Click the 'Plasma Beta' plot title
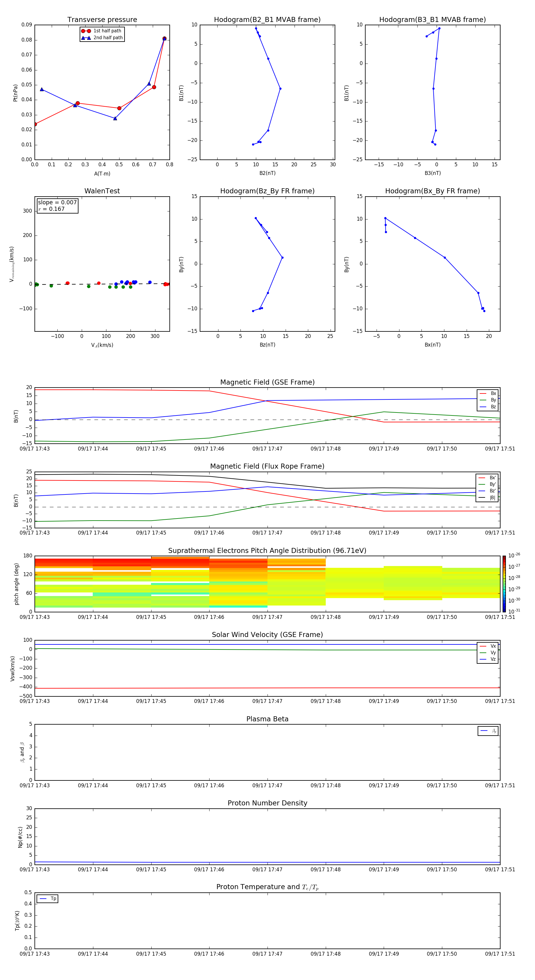This screenshot has height=980, width=535. 267,719
